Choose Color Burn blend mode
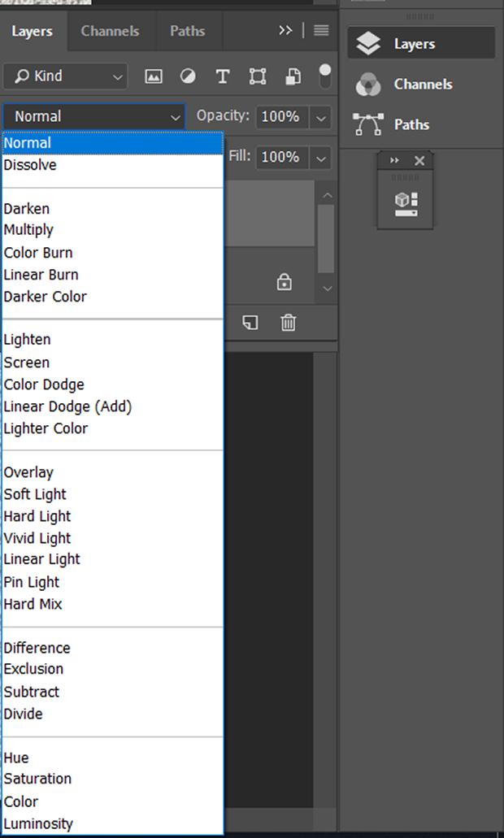This screenshot has height=838, width=504. (x=113, y=253)
